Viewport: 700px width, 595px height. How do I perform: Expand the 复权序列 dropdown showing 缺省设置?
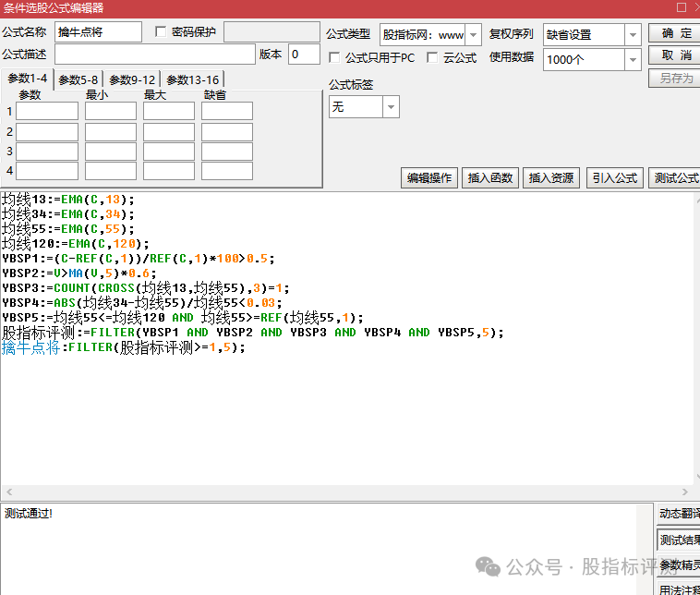click(633, 35)
